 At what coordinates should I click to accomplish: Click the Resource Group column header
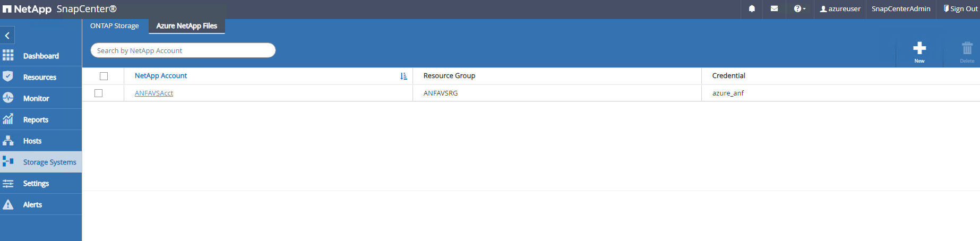449,76
